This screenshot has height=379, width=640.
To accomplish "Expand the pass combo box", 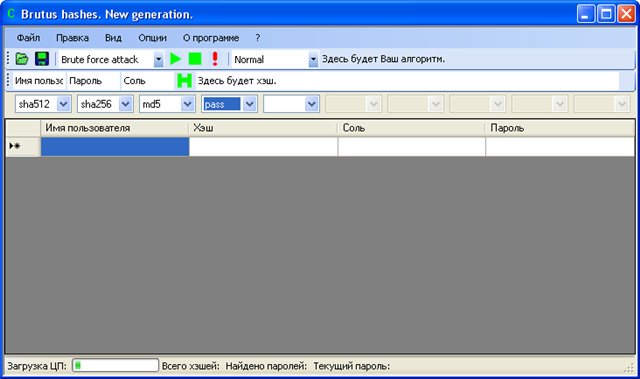I will pos(249,104).
